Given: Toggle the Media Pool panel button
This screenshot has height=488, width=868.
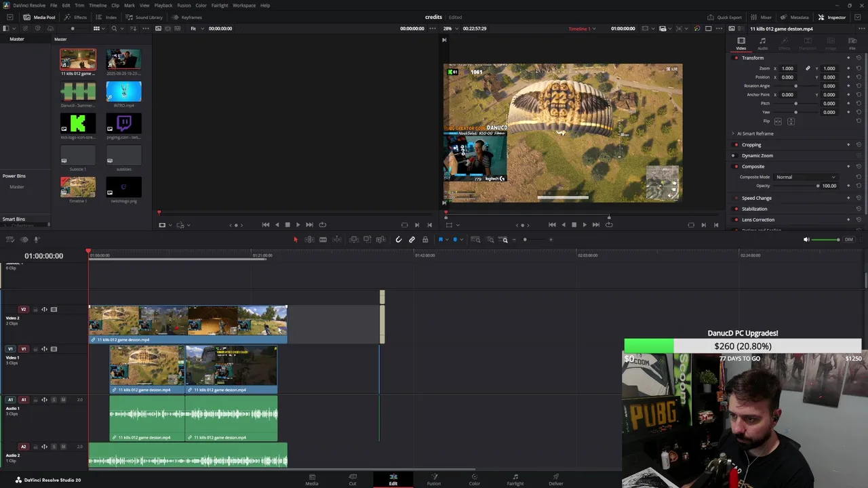Looking at the screenshot, I should [x=39, y=18].
